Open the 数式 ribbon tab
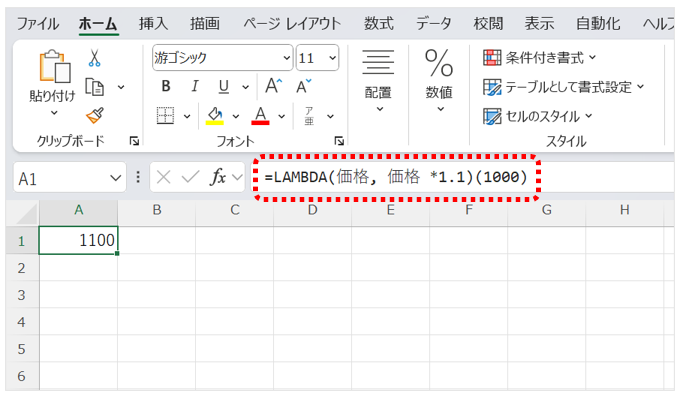Screen dimensions: 679x394 pyautogui.click(x=378, y=23)
